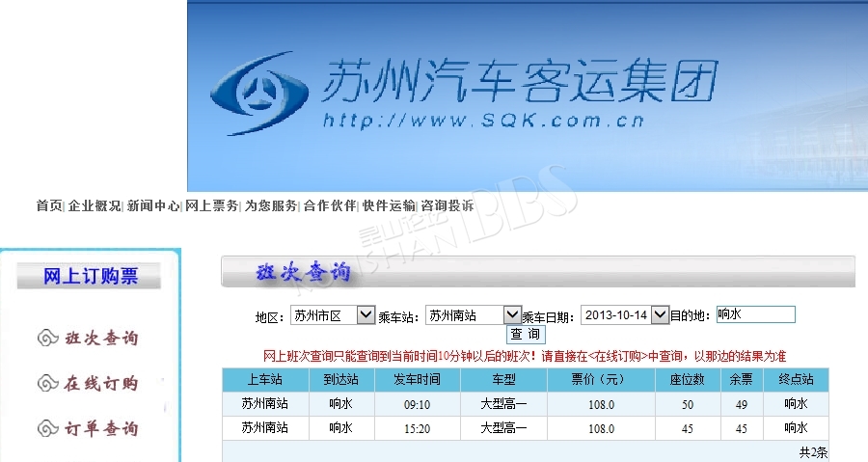Image resolution: width=868 pixels, height=462 pixels.
Task: Open 班次查询 in the left sidebar
Action: tap(101, 338)
